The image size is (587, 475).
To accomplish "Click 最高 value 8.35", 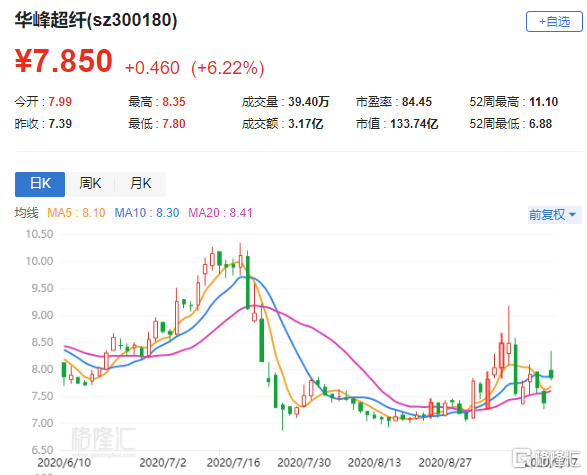I will click(x=174, y=102).
